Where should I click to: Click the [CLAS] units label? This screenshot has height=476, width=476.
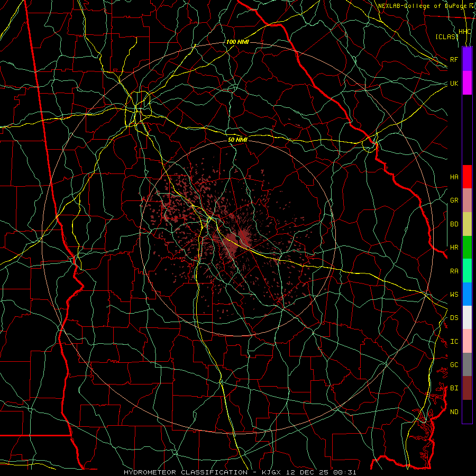click(447, 36)
